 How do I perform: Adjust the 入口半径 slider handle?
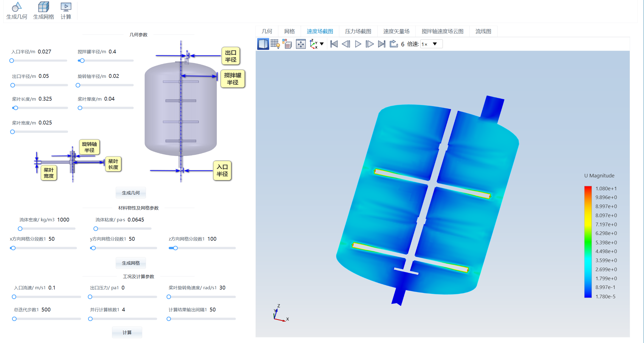click(12, 61)
